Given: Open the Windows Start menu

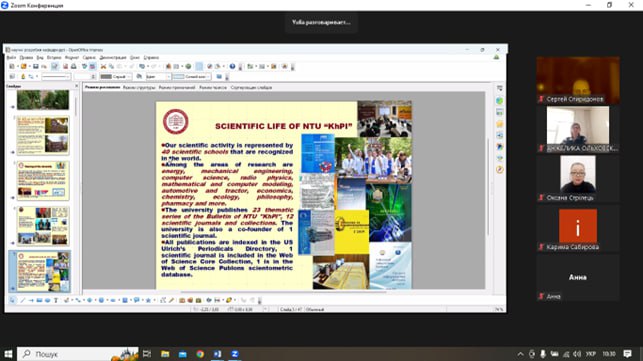Looking at the screenshot, I should [8, 354].
